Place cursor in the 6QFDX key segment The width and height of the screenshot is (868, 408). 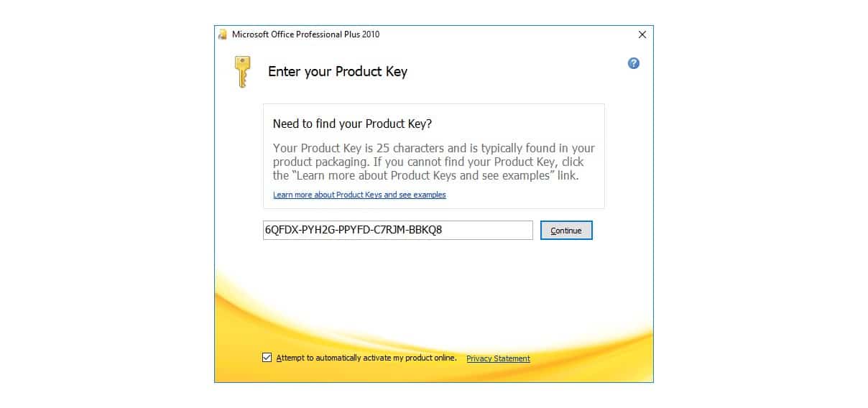click(x=280, y=231)
